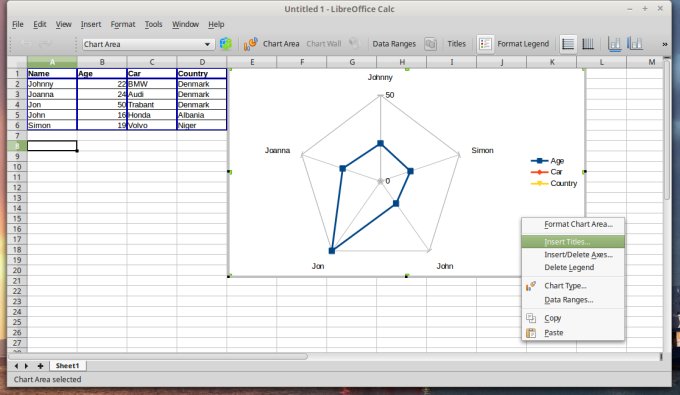Click the Age legend entry
This screenshot has height=395, width=680.
547,161
